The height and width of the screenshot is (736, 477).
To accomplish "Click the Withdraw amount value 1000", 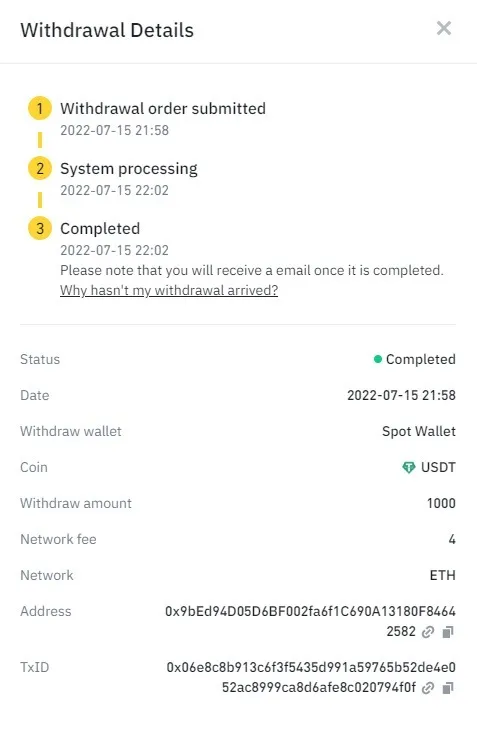I will (x=441, y=503).
